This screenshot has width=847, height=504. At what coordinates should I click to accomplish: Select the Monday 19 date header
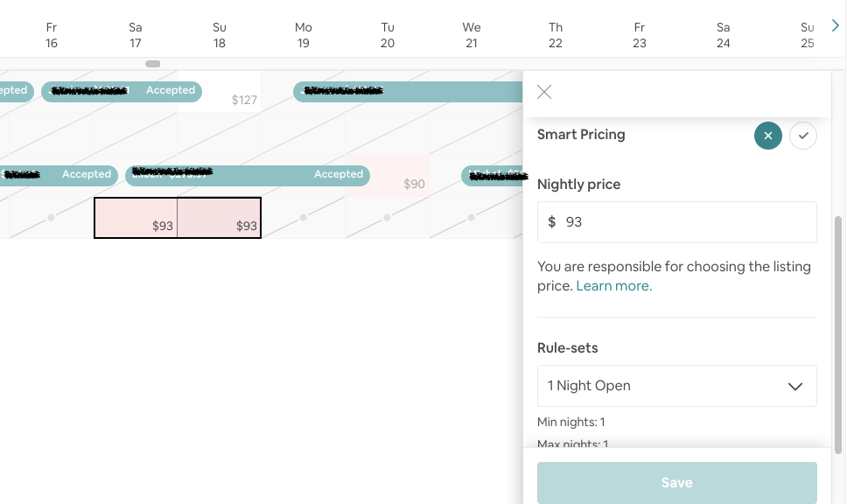click(x=304, y=35)
